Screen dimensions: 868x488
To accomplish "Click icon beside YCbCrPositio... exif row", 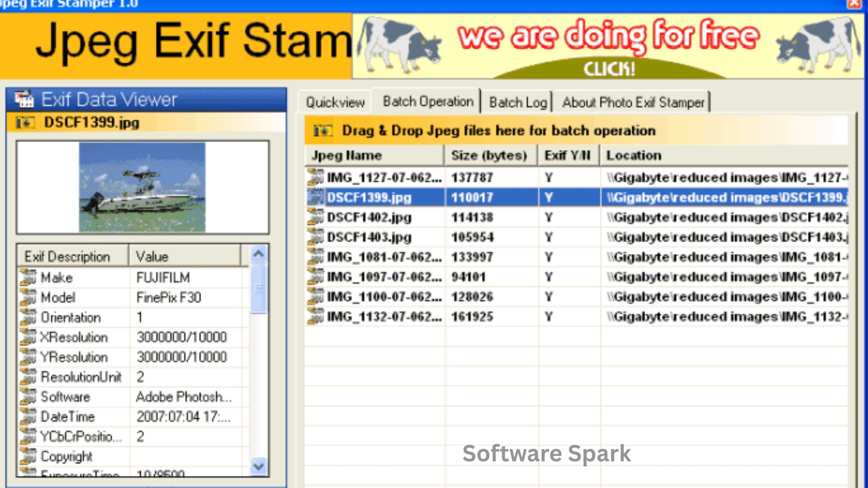I will tap(28, 436).
